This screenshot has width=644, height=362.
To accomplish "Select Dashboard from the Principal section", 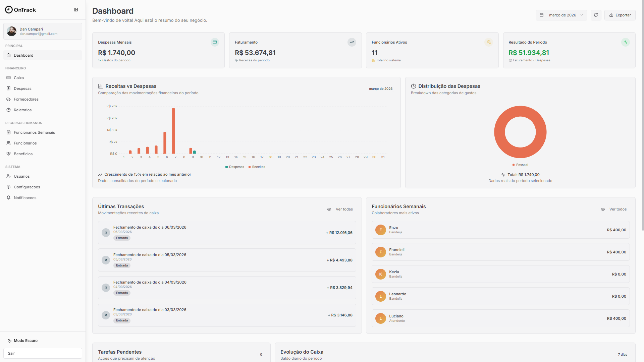I will point(23,55).
